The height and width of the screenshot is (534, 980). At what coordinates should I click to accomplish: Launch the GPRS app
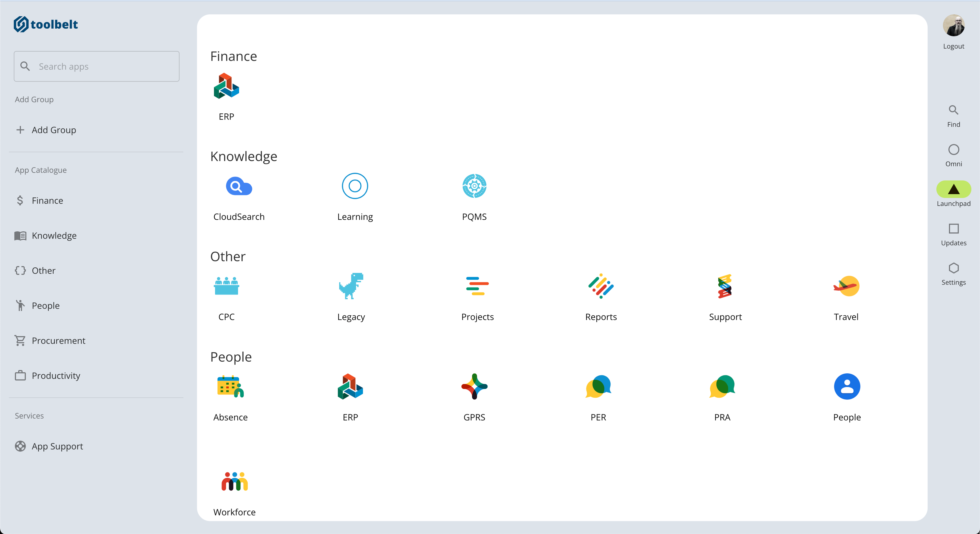coord(474,387)
